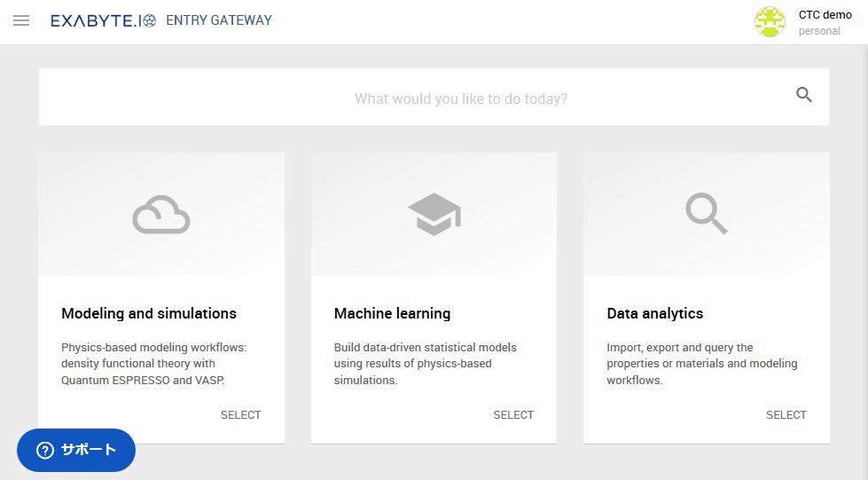Click the magnifying glass Data analytics icon
Image resolution: width=868 pixels, height=480 pixels.
[x=707, y=214]
